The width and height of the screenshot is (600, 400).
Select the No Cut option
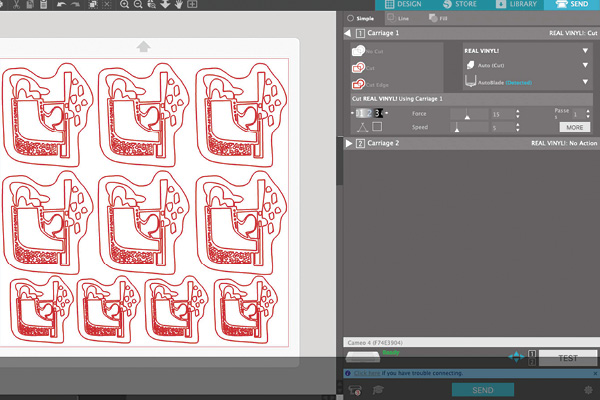(x=367, y=51)
